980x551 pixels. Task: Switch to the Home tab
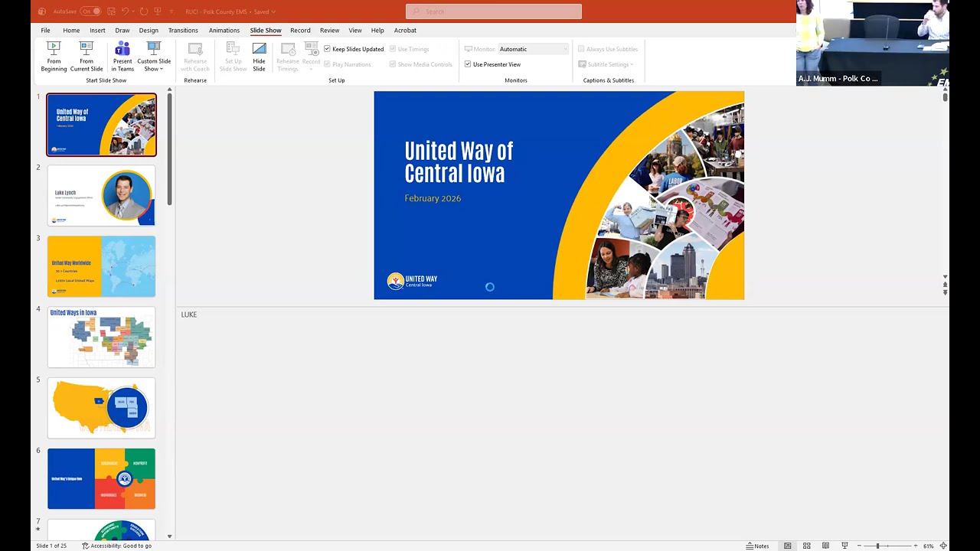point(71,31)
